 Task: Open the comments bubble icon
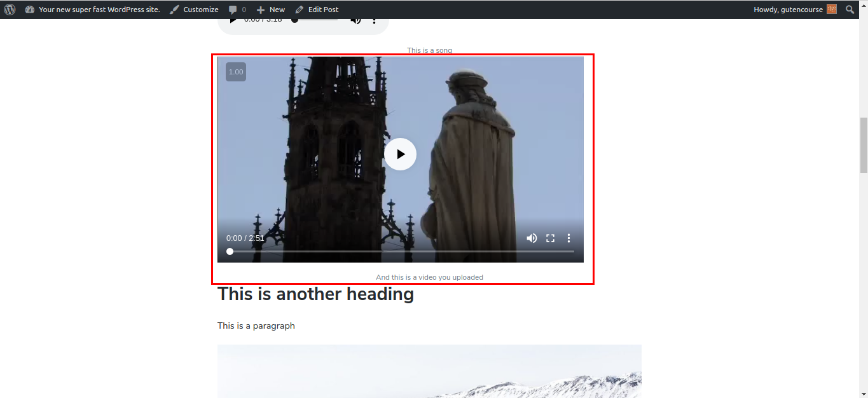click(x=233, y=10)
